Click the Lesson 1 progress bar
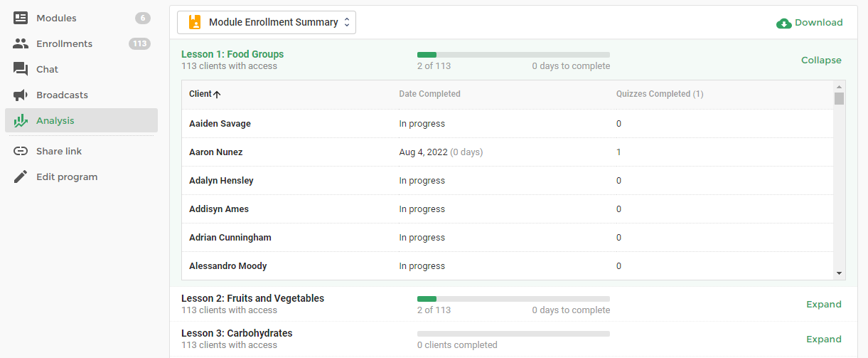Screen dimensions: 868x358 tap(513, 55)
